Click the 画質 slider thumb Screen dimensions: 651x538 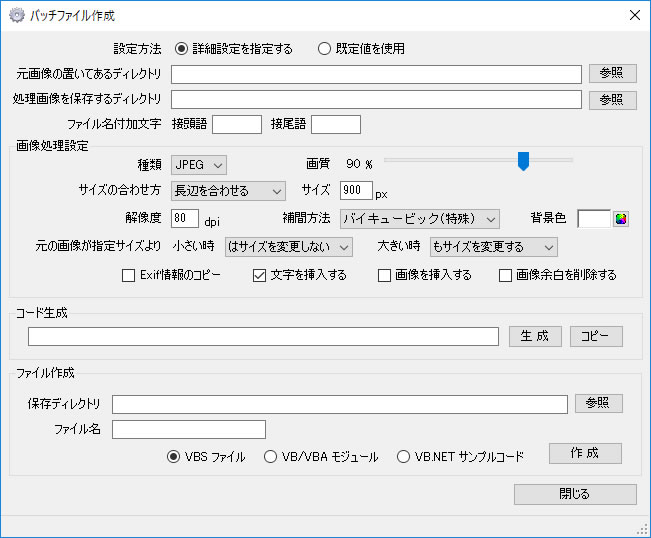coord(523,161)
